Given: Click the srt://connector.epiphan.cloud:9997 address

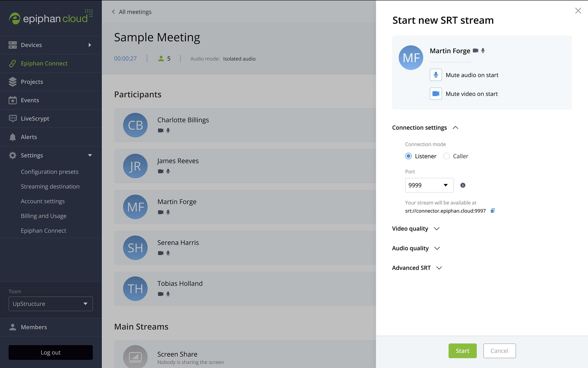Looking at the screenshot, I should pyautogui.click(x=445, y=211).
